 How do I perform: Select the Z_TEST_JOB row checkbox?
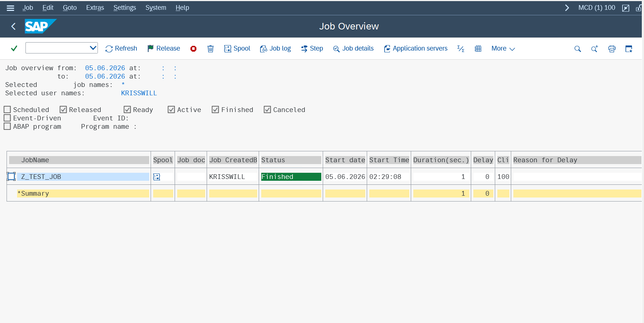11,176
